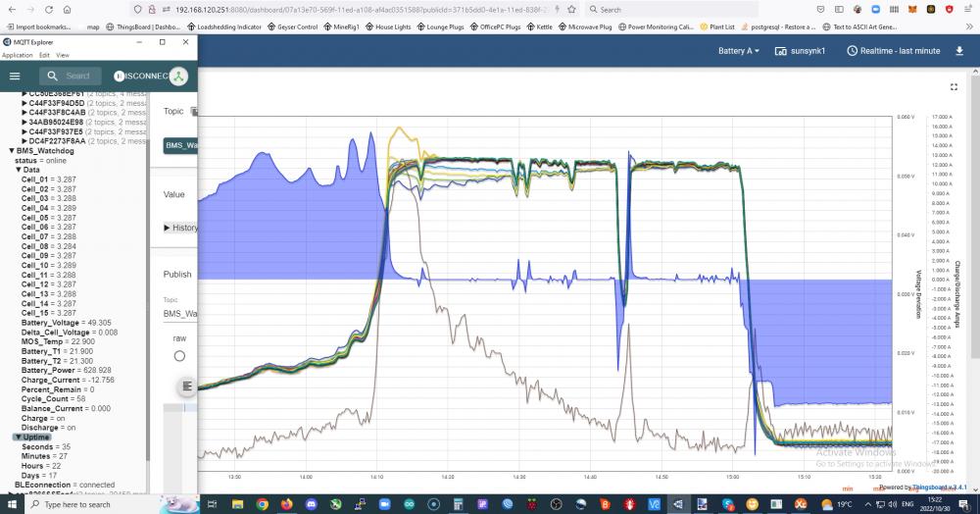Click the copy Topic icon
The image size is (980, 514).
(x=194, y=111)
